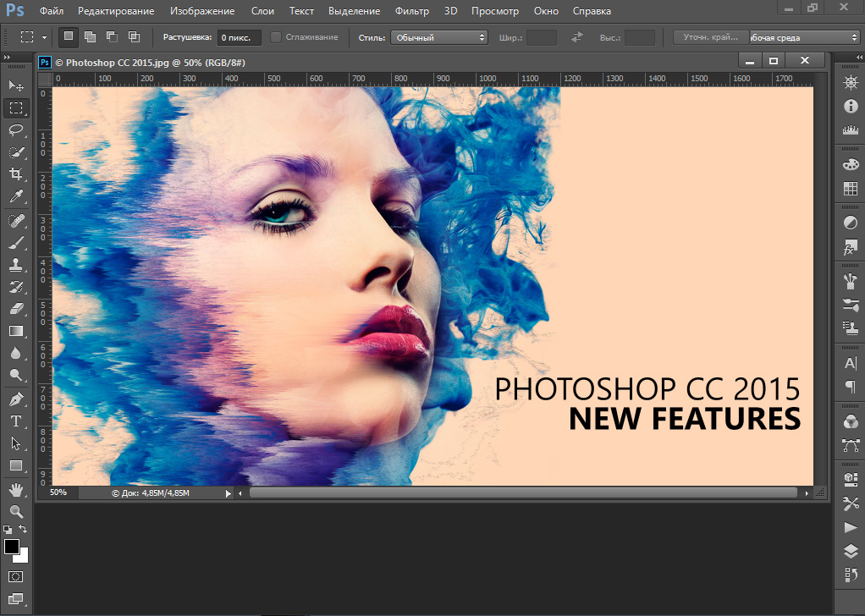The height and width of the screenshot is (616, 865).
Task: Enable the Сглаживание checkbox
Action: click(276, 37)
